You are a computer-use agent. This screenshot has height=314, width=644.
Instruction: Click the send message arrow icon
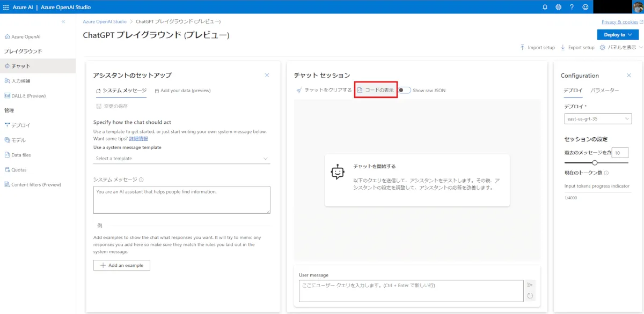[530, 285]
